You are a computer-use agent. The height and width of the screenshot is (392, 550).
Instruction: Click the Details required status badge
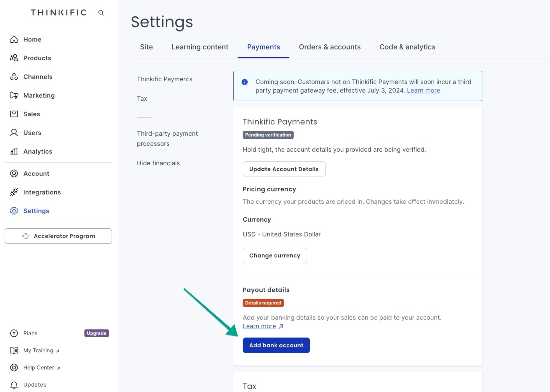click(263, 303)
